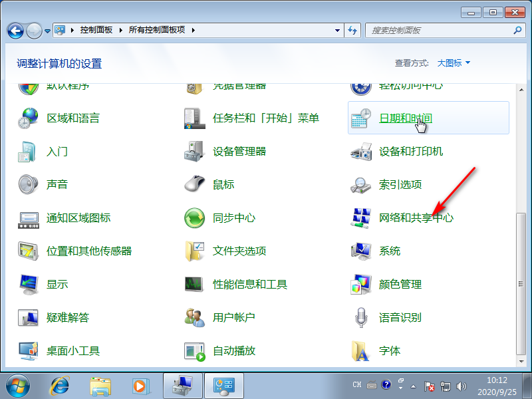
Task: Click the 声音 speaker icon
Action: (x=29, y=185)
